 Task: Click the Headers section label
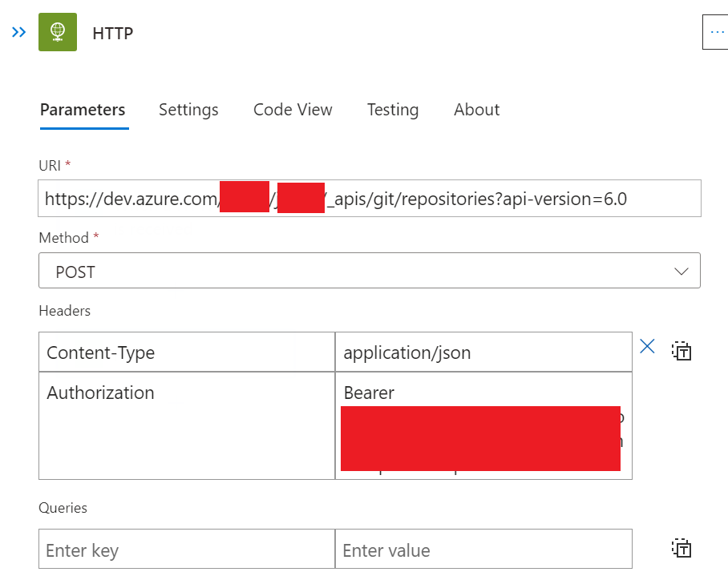[x=64, y=311]
